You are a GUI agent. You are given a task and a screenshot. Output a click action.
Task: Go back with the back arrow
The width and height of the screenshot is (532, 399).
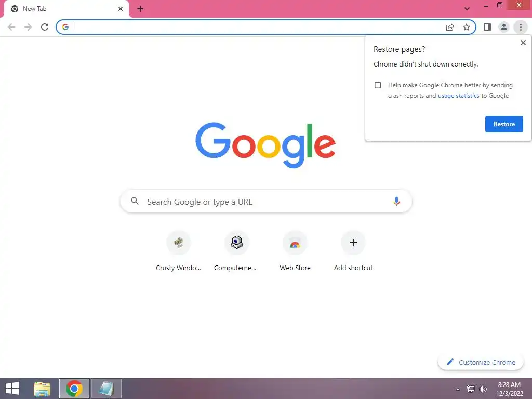[x=11, y=27]
